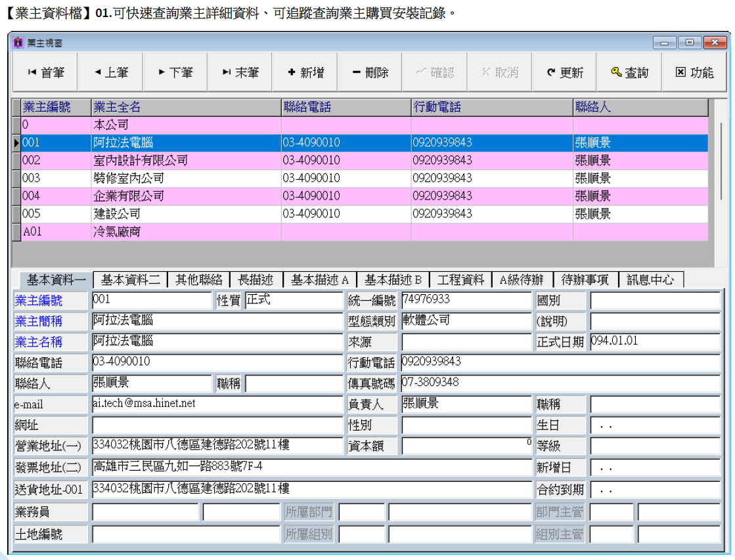This screenshot has width=735, height=560.
Task: Click the 生日 date field
Action: pyautogui.click(x=655, y=425)
